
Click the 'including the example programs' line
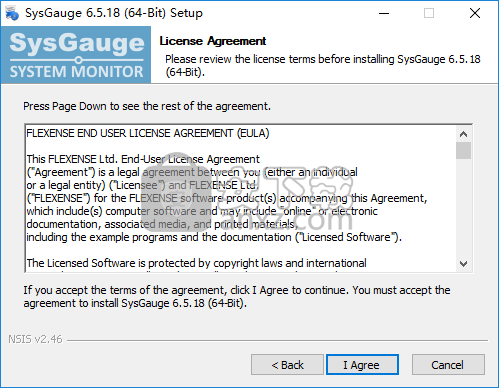[214, 237]
